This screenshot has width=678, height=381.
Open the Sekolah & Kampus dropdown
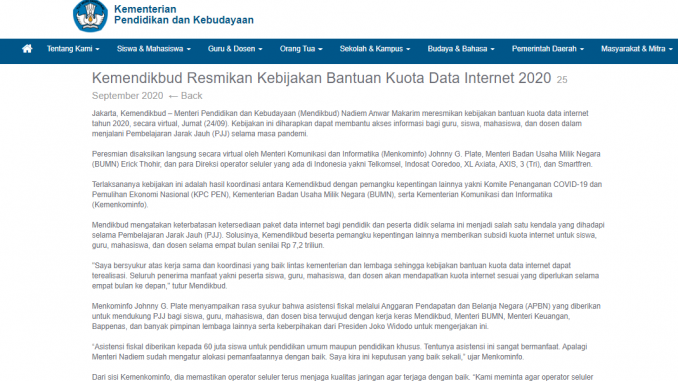coord(374,49)
